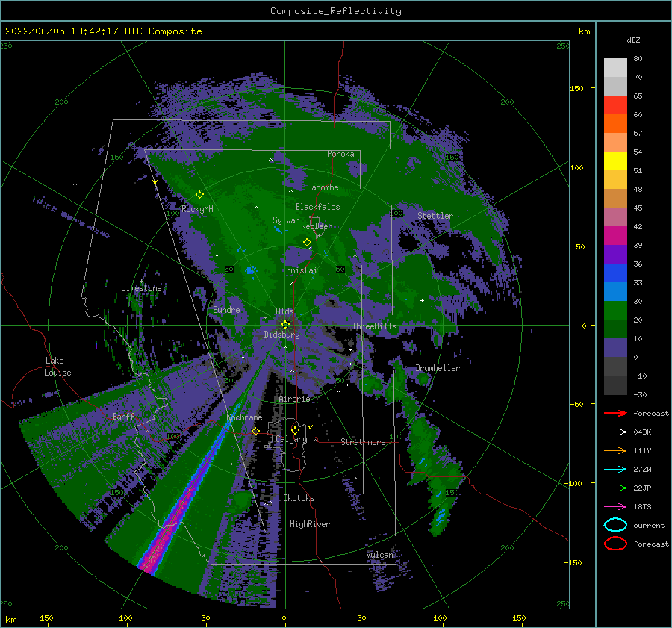Click the Stettler city label
Image resolution: width=672 pixels, height=628 pixels.
(435, 216)
